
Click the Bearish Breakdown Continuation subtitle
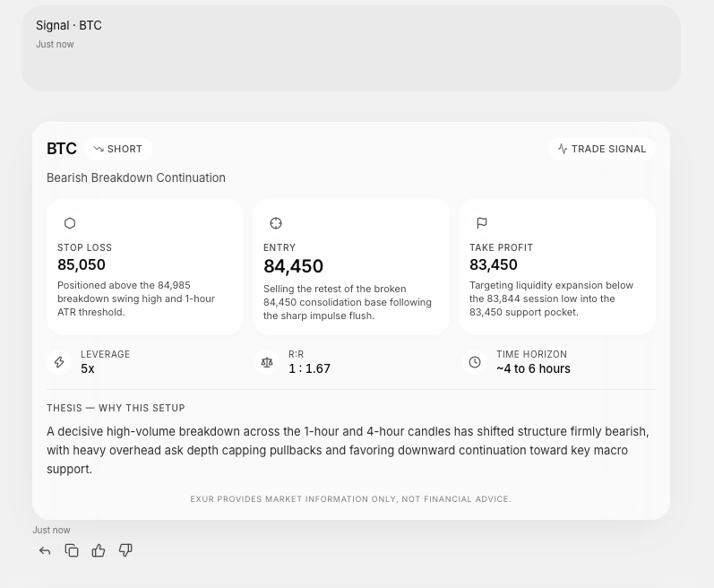tap(136, 177)
